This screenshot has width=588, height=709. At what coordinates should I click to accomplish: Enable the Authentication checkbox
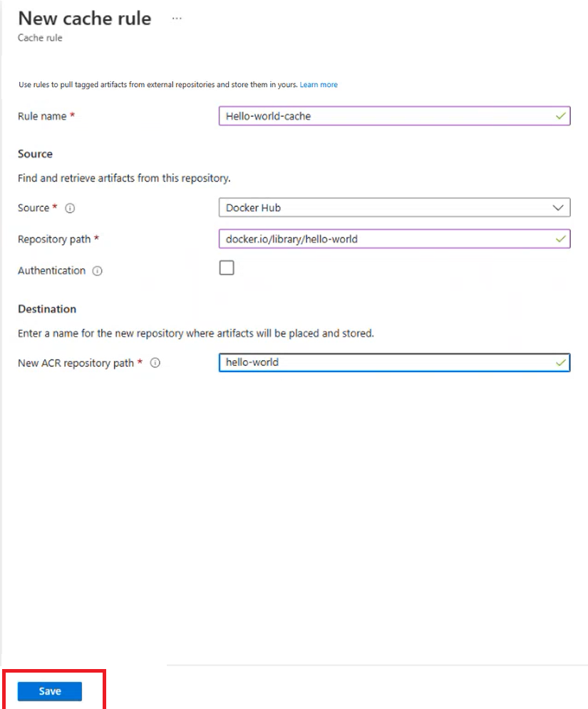(227, 268)
